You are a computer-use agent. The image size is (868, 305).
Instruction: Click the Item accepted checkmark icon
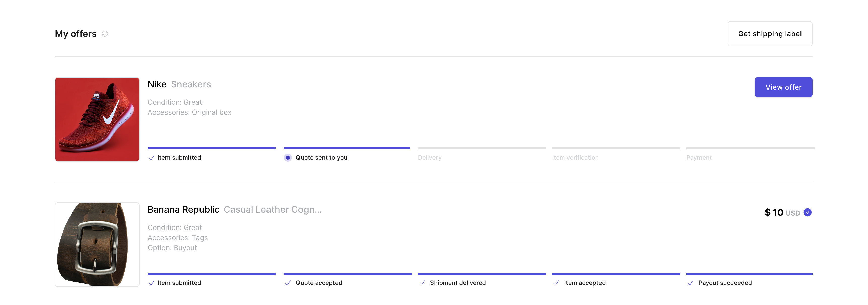coord(556,283)
